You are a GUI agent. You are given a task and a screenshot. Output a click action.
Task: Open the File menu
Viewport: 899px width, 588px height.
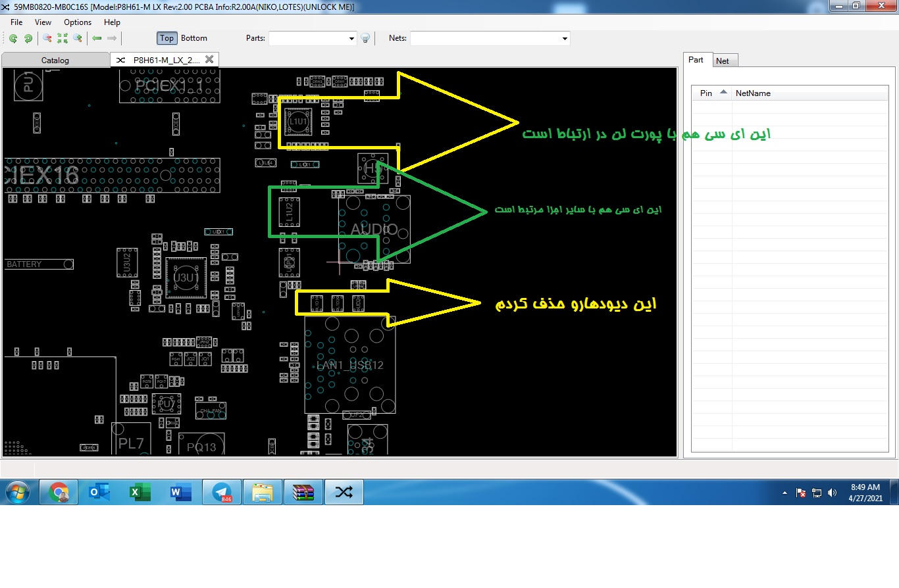[x=16, y=22]
